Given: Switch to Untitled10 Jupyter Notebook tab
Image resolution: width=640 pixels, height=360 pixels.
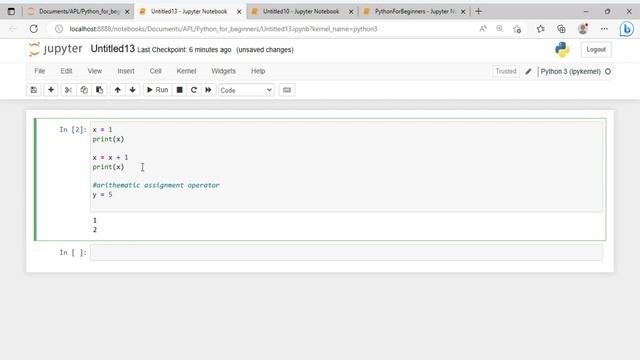Looking at the screenshot, I should 301,11.
